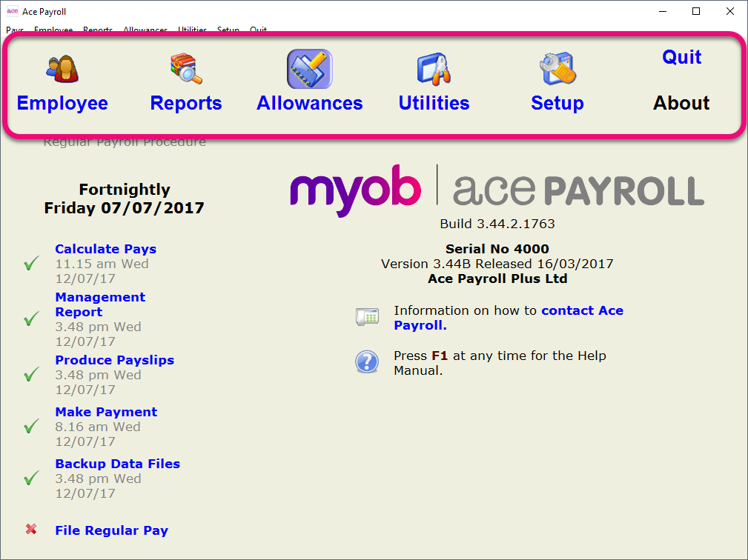This screenshot has height=560, width=748.
Task: Click the Ace Payroll Plus Ltd text
Action: pyautogui.click(x=497, y=279)
